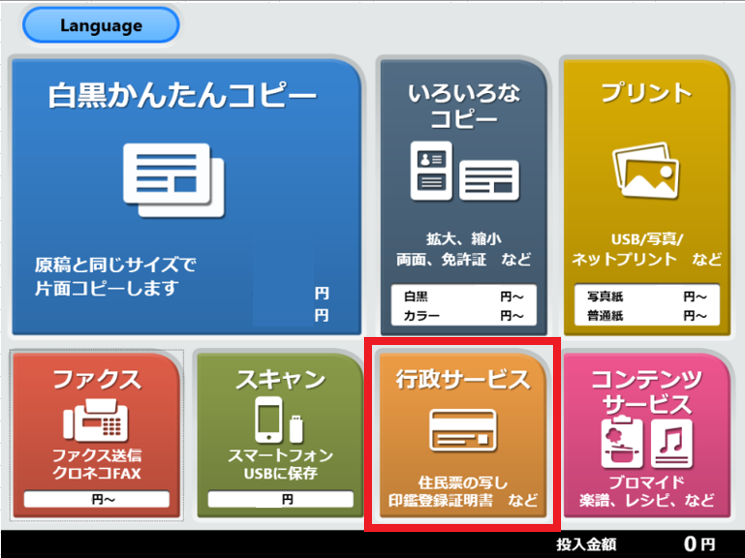Tap the document page icon in いろいろなコピー
This screenshot has width=745, height=558.
coord(489,181)
